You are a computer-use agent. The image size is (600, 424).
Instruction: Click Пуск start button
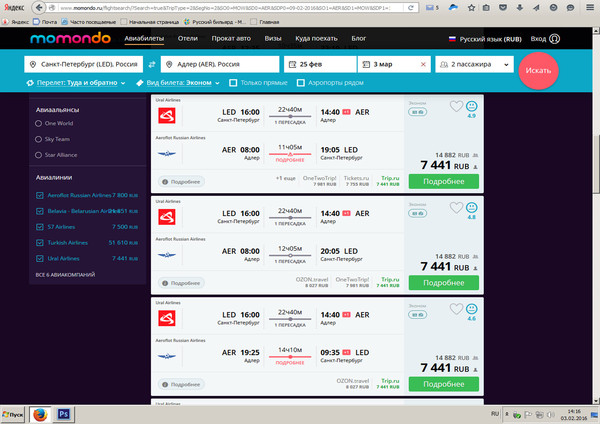pos(13,415)
